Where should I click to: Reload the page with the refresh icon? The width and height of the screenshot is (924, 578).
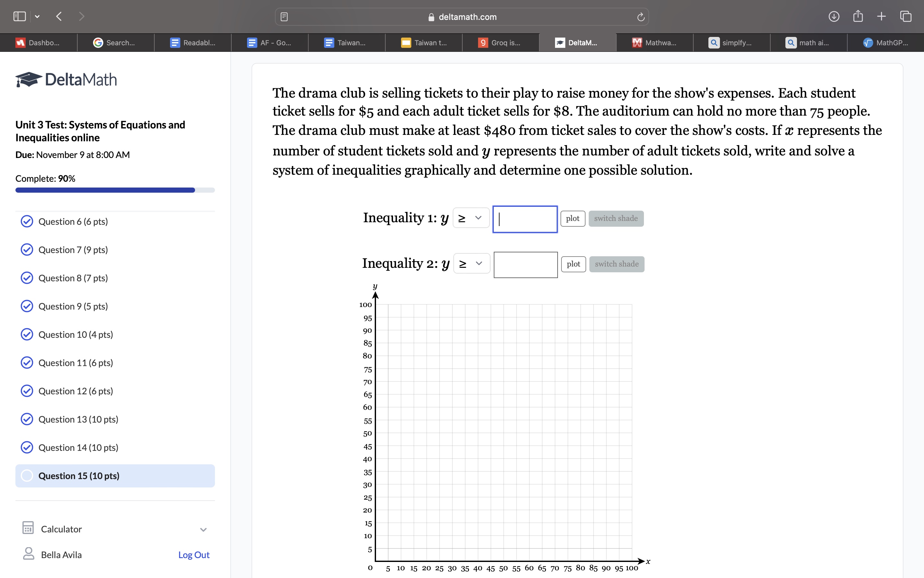641,17
